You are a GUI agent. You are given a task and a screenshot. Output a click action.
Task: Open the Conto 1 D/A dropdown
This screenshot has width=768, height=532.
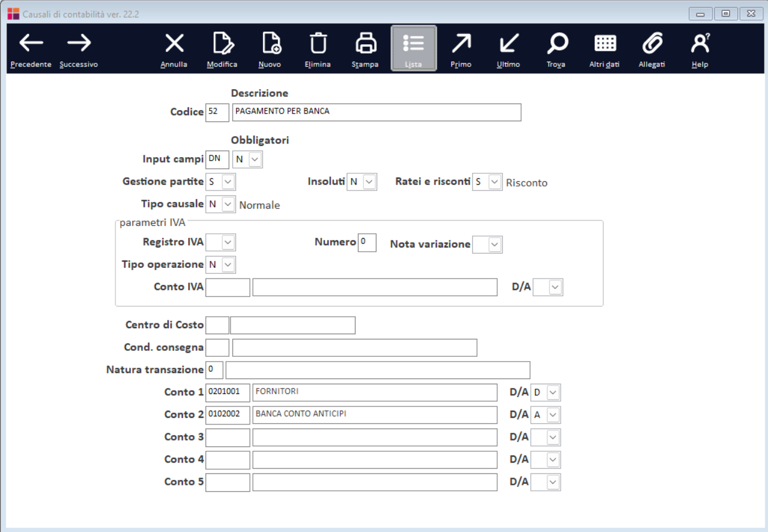coord(554,393)
